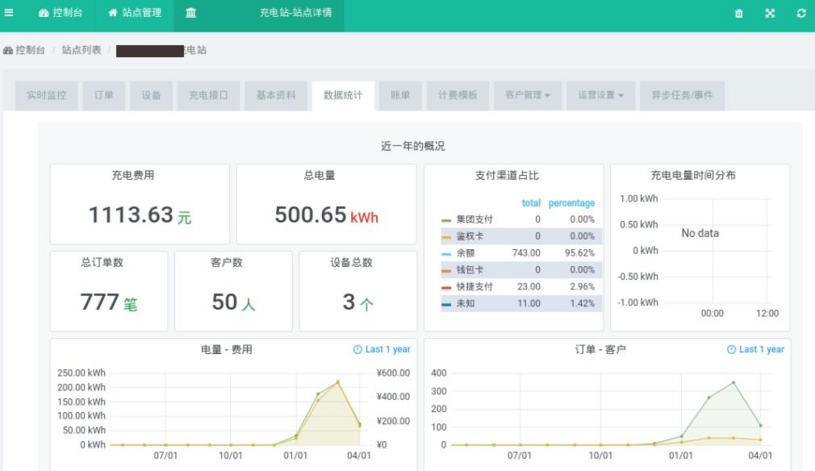Sort payment table by percentage column
Viewport: 815px width, 471px height.
point(571,203)
